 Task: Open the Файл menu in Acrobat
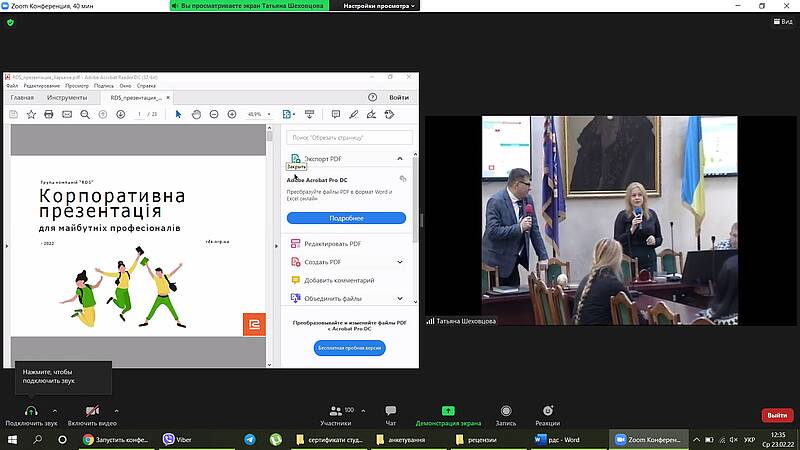coord(12,86)
